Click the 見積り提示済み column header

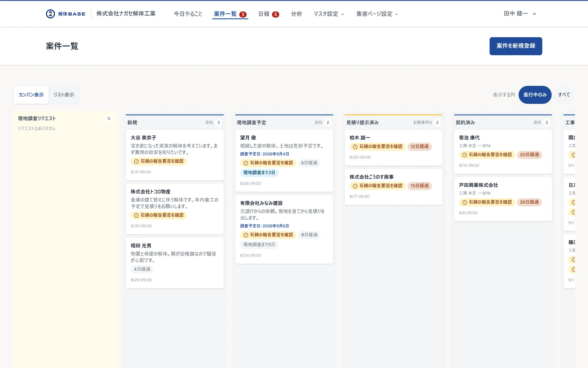click(x=362, y=122)
